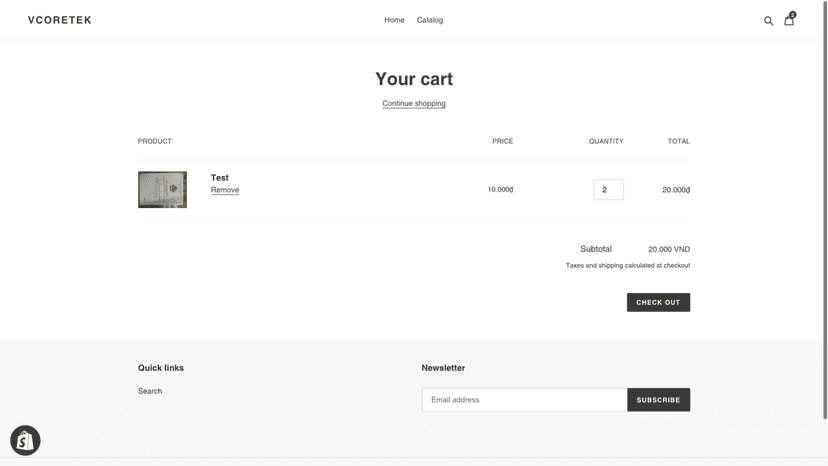Select the 20.000 VND subtotal amount
Viewport: 828px width, 466px height.
(x=669, y=249)
